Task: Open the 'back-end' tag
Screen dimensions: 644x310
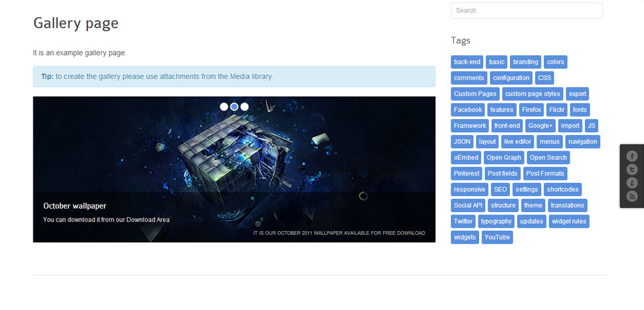Action: point(467,62)
